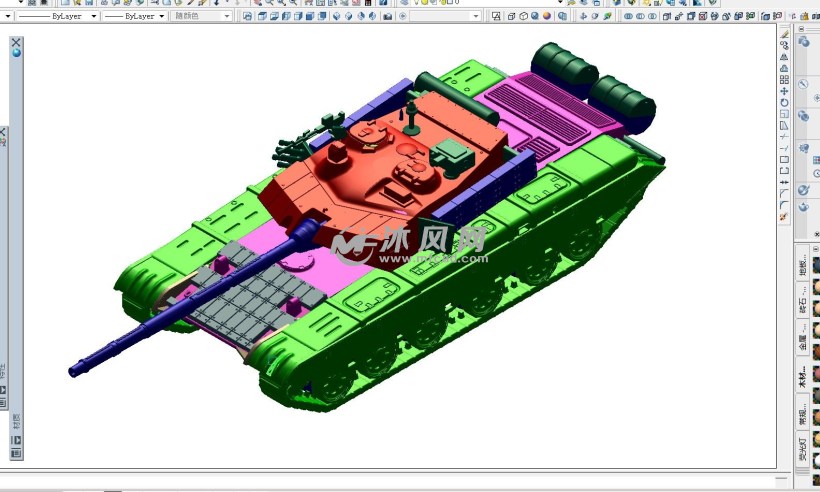Select the Break tool

coord(784,170)
